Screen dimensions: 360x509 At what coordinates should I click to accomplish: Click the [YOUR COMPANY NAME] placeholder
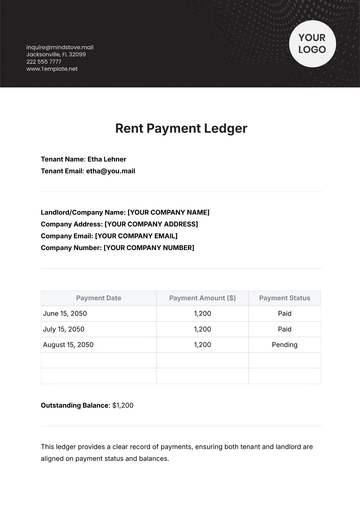click(169, 212)
